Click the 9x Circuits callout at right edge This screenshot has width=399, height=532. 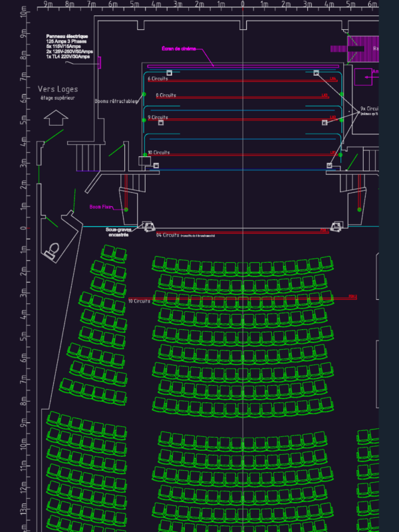pos(370,108)
